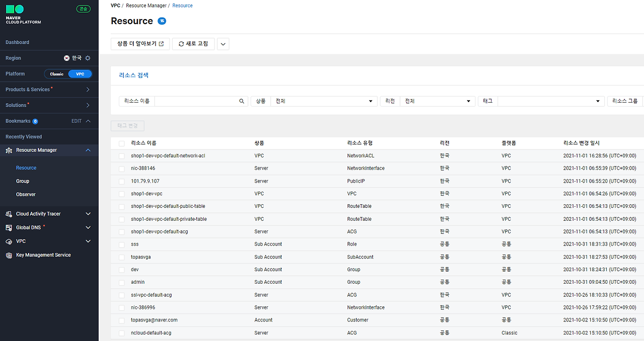Open Recently Viewed in the sidebar
The width and height of the screenshot is (644, 341).
(24, 137)
